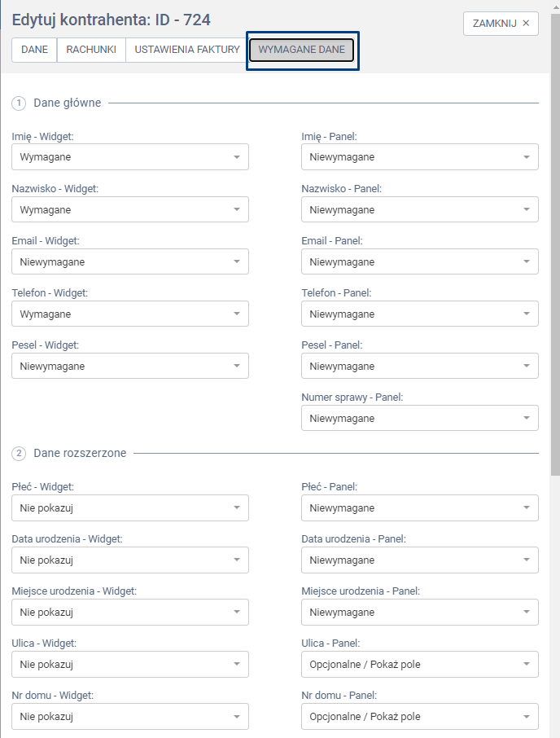Open the Imię - Widget dropdown
Viewport: 560px width, 738px height.
(x=130, y=157)
